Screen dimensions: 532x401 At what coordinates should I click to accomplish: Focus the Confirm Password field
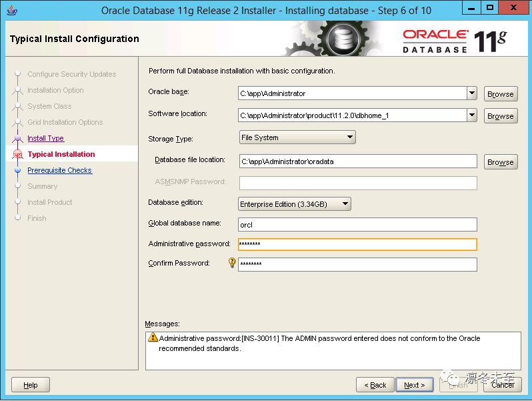(x=357, y=264)
